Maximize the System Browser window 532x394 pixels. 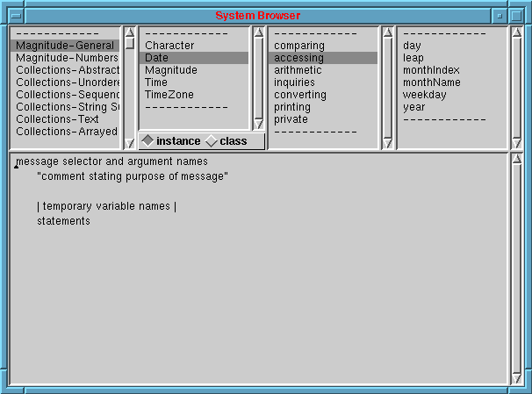pyautogui.click(x=516, y=16)
